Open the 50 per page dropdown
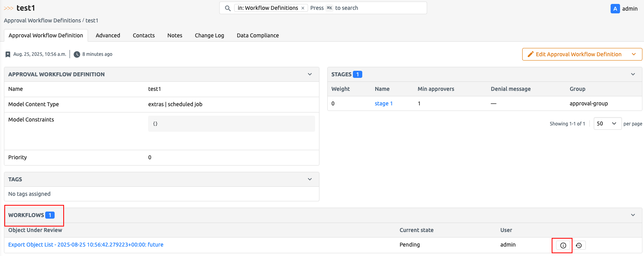The image size is (644, 256). pyautogui.click(x=607, y=123)
